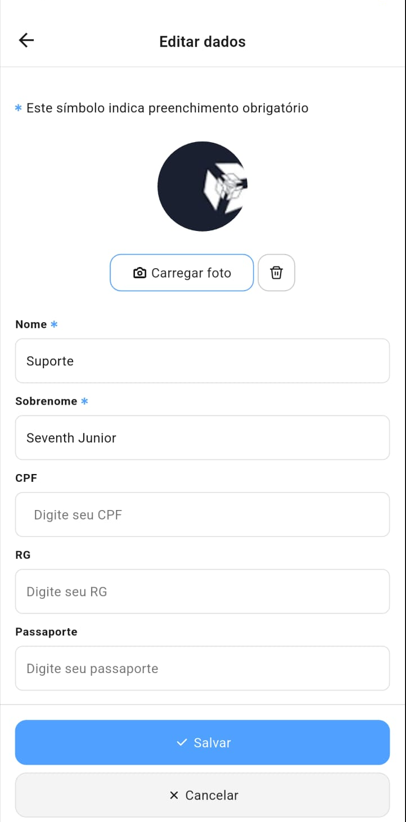Focus the Sobrenome field with Seventh Junior
406x822 pixels.
coord(202,438)
